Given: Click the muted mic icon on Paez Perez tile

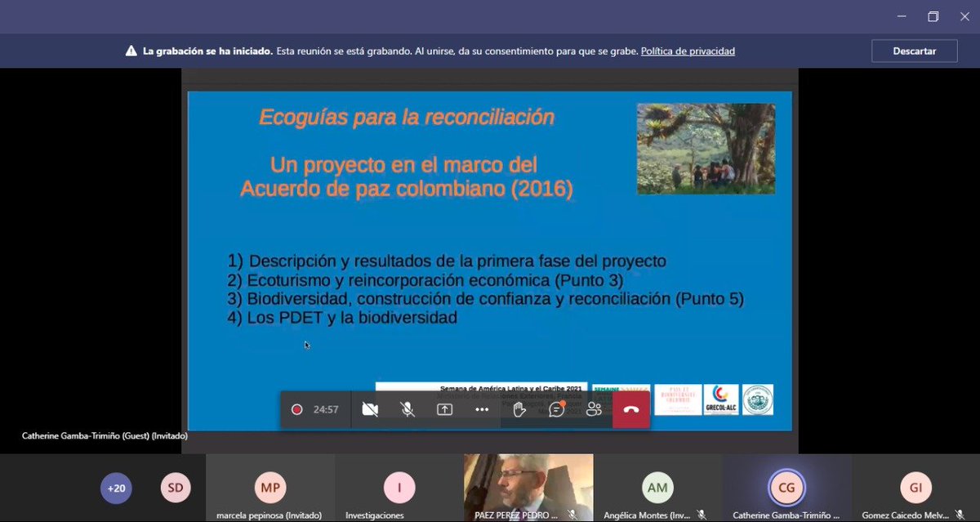Looking at the screenshot, I should click(572, 515).
